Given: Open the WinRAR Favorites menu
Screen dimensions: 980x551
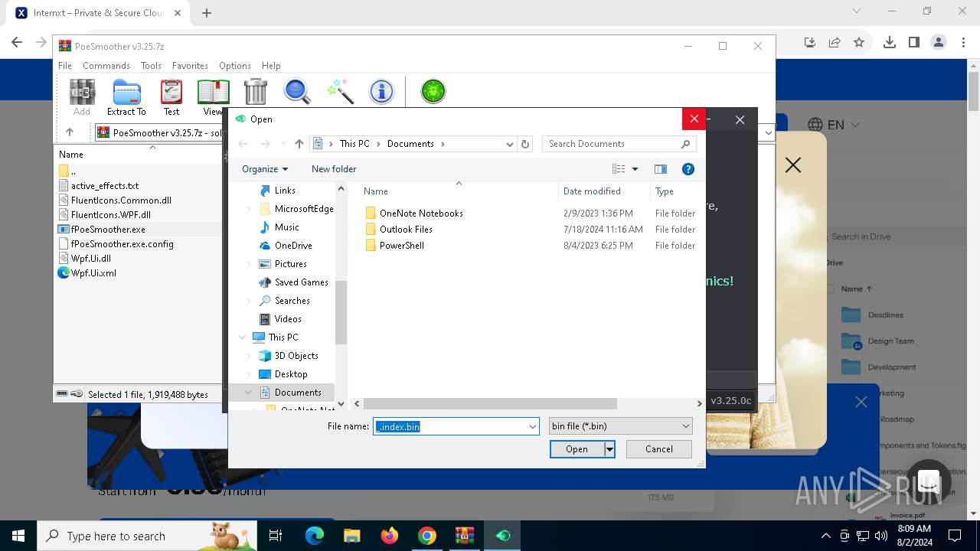Looking at the screenshot, I should pos(190,66).
